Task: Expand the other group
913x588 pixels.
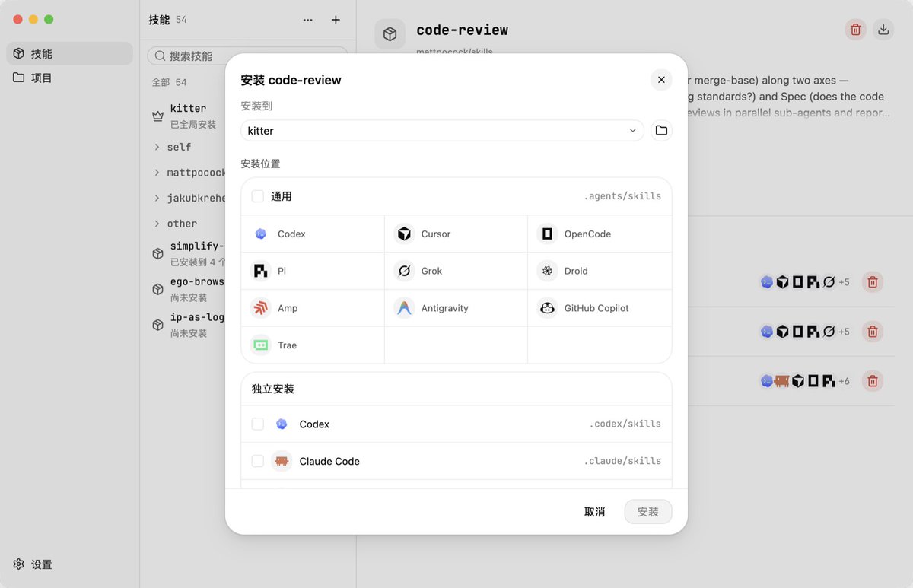Action: [x=157, y=224]
